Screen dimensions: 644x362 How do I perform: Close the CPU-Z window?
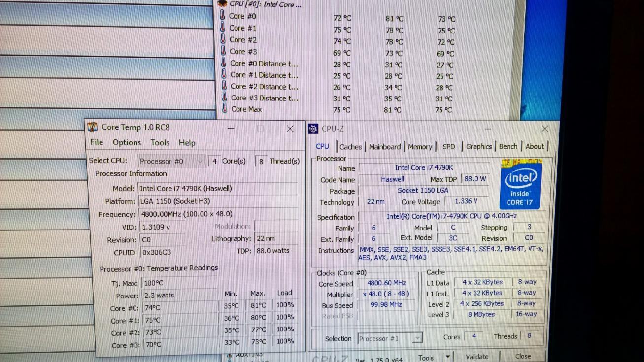point(544,129)
